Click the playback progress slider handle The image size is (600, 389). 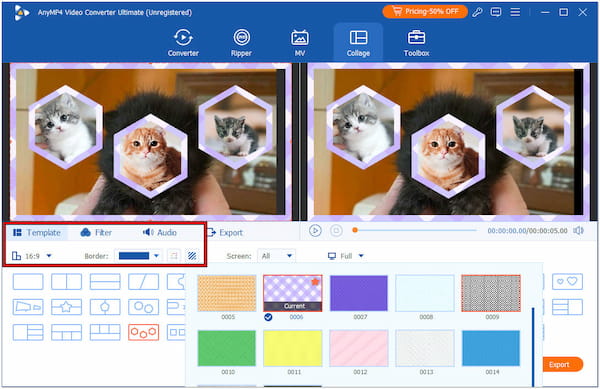point(355,230)
